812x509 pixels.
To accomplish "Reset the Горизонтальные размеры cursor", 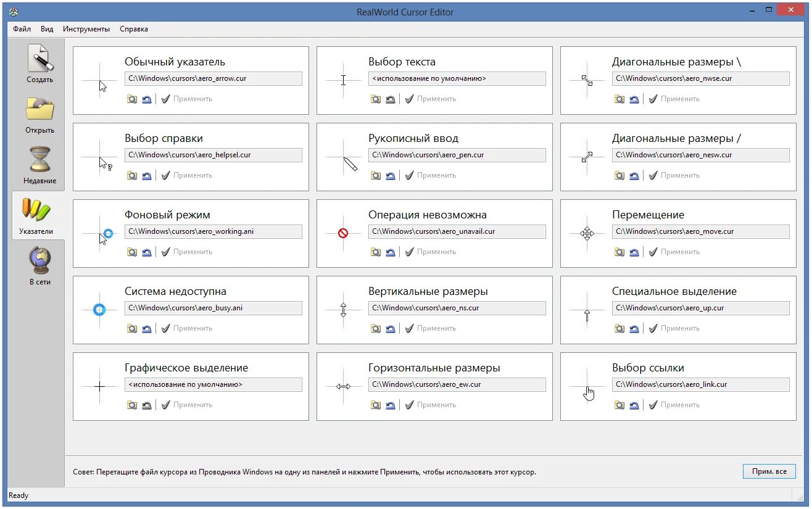I will [x=391, y=405].
